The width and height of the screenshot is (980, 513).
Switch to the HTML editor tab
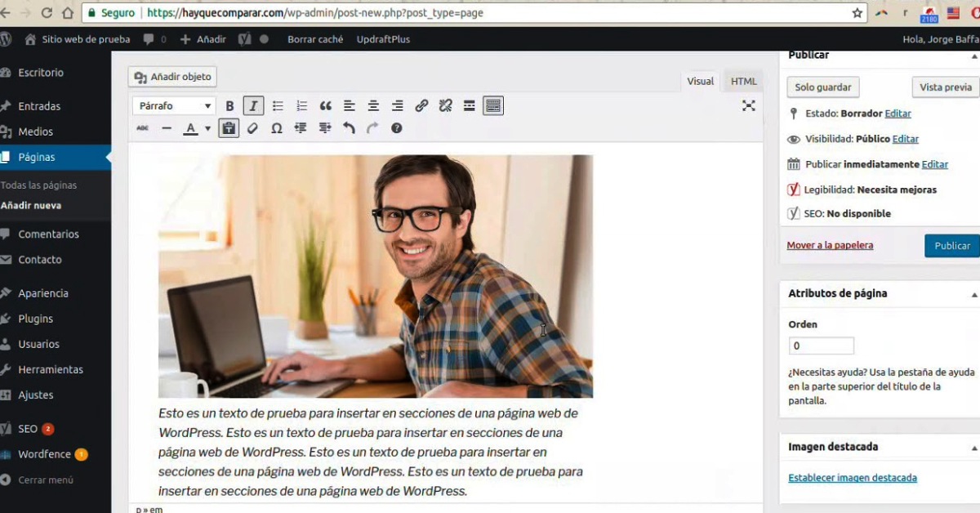(x=743, y=81)
